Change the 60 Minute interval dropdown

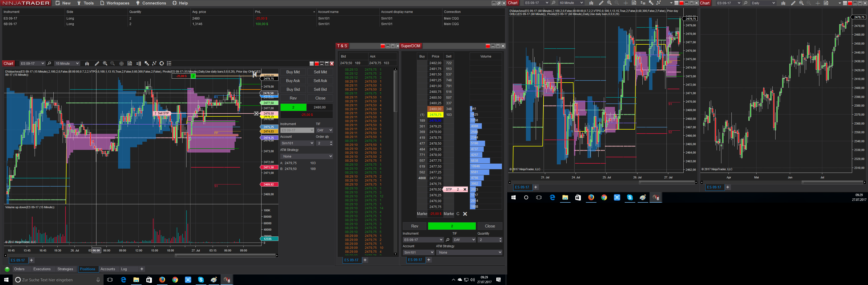[571, 3]
